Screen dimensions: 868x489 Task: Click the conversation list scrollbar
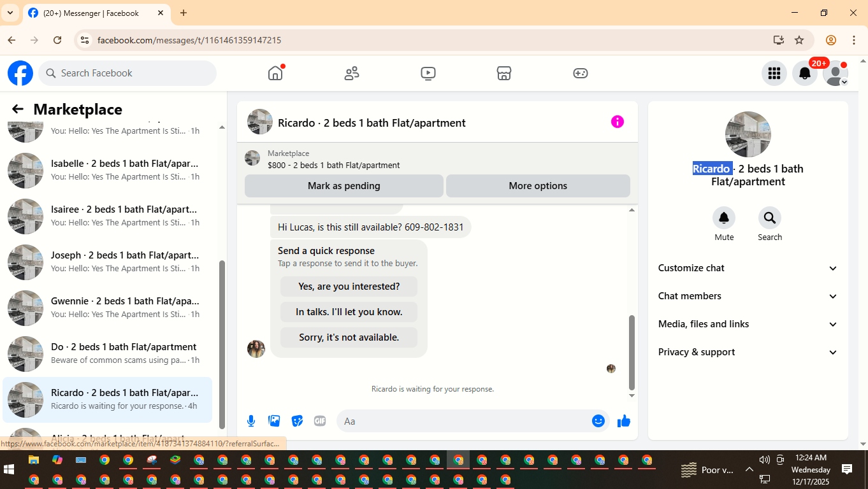tap(222, 344)
